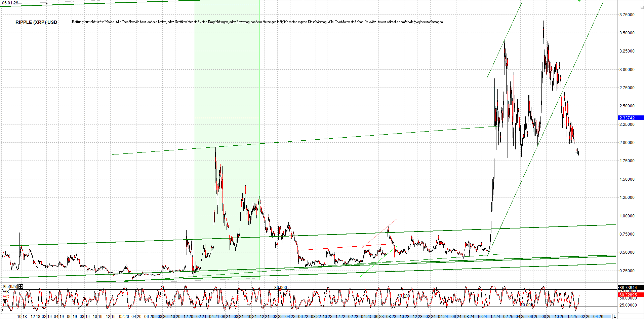
Task: Select the Sto(9/5) indicator label
Action: tap(10, 287)
